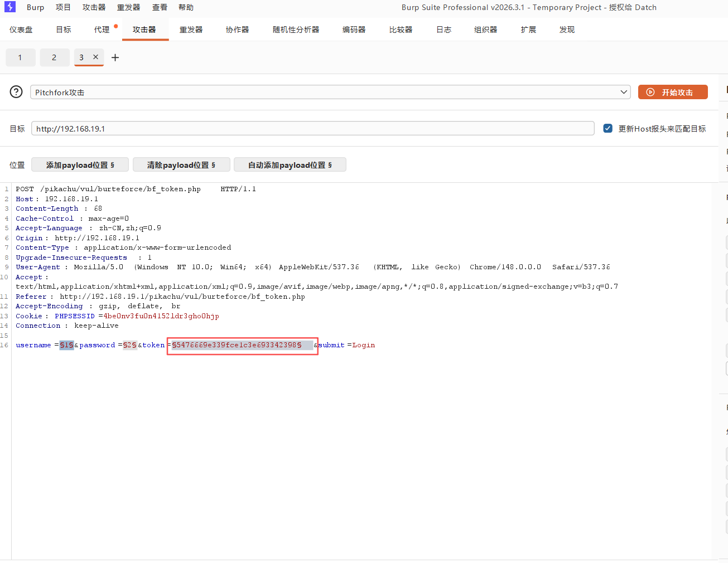The height and width of the screenshot is (563, 728).
Task: Open the 编码器 tab
Action: click(x=354, y=30)
